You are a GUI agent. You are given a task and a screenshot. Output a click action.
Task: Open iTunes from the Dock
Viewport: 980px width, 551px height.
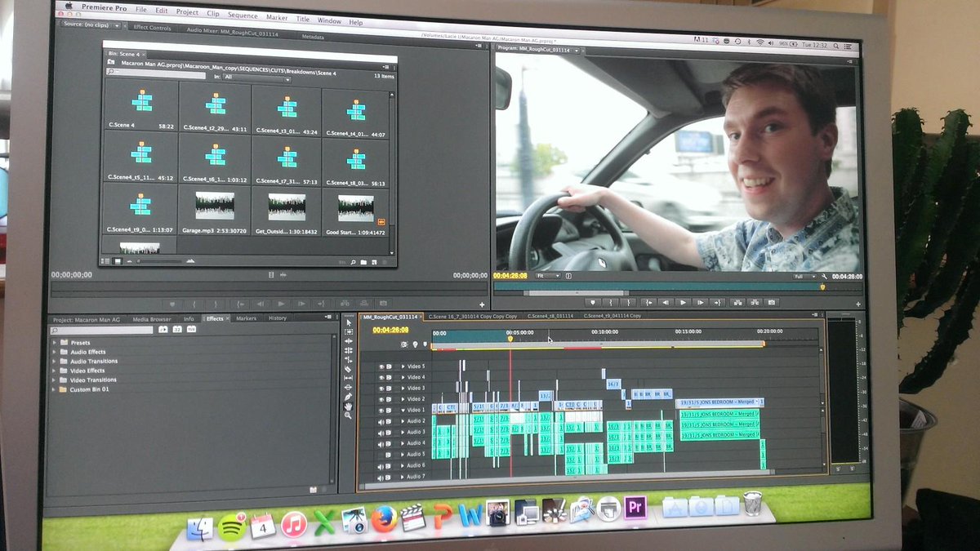293,523
